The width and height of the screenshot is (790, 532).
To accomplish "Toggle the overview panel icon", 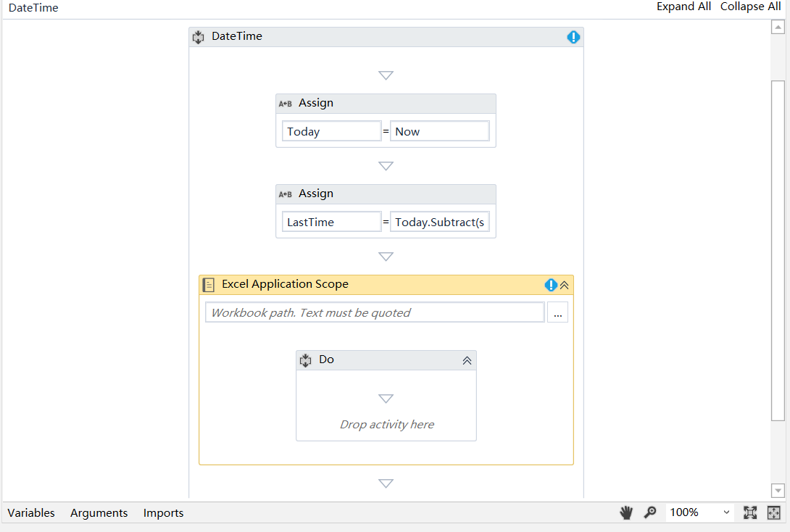I will tap(774, 512).
